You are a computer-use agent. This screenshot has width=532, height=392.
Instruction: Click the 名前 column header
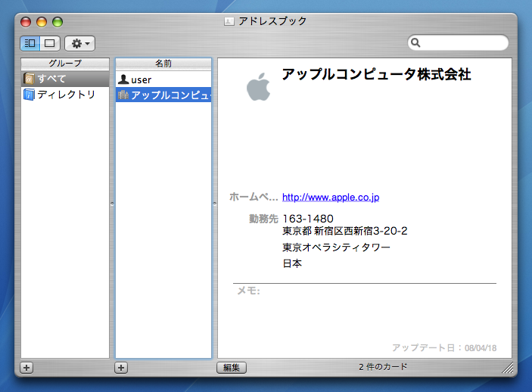tap(163, 64)
